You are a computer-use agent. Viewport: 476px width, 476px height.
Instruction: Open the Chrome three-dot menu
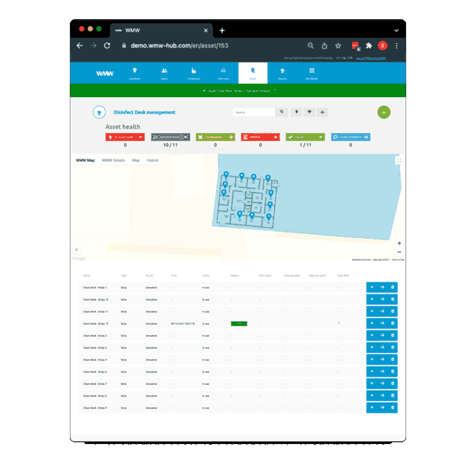(396, 45)
